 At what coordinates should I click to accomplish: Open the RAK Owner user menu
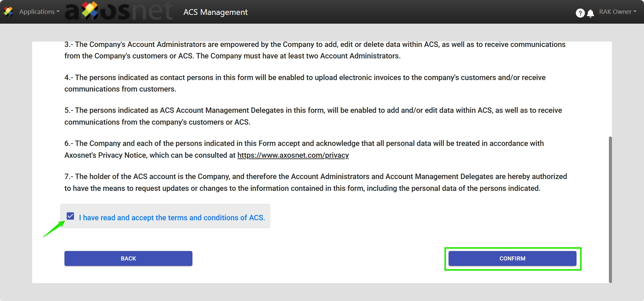(x=615, y=12)
